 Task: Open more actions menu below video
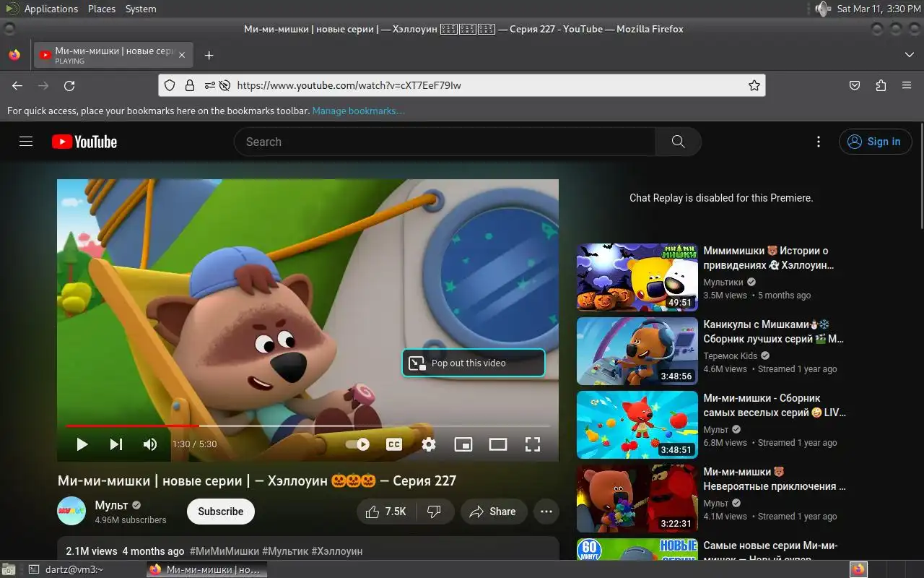click(x=546, y=512)
